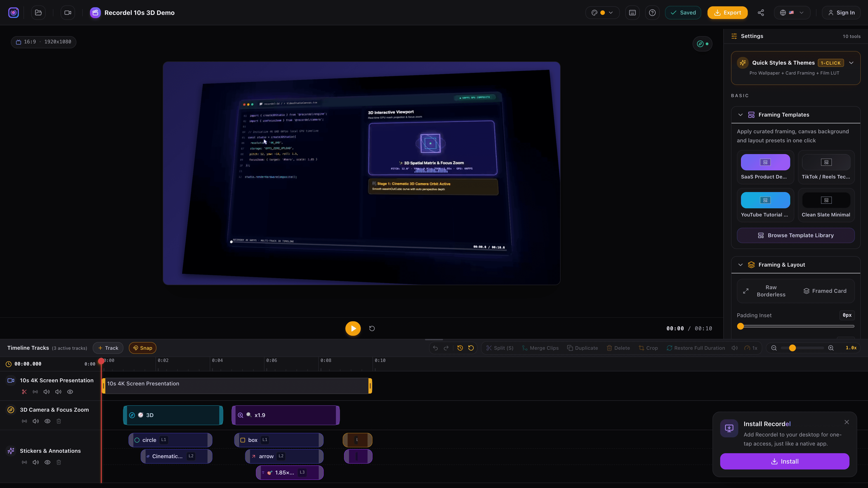The width and height of the screenshot is (868, 488).
Task: Click the Export button
Action: click(x=727, y=12)
